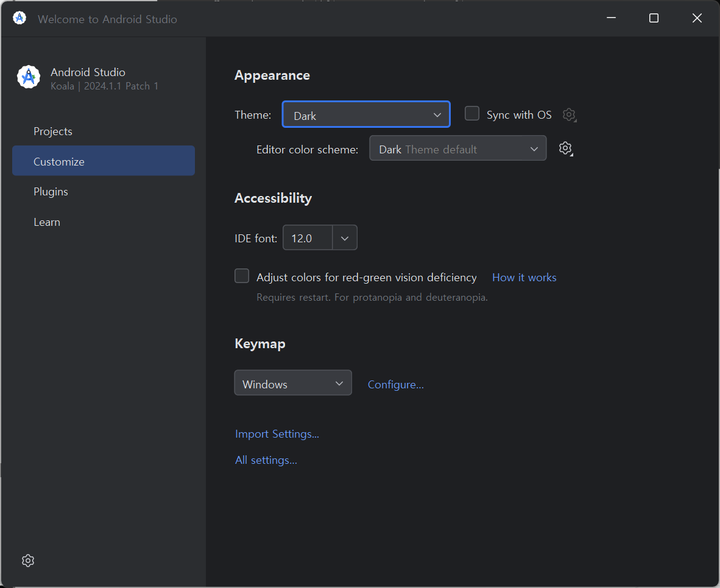Image resolution: width=720 pixels, height=588 pixels.
Task: Click the Requires restart hint text
Action: click(372, 298)
